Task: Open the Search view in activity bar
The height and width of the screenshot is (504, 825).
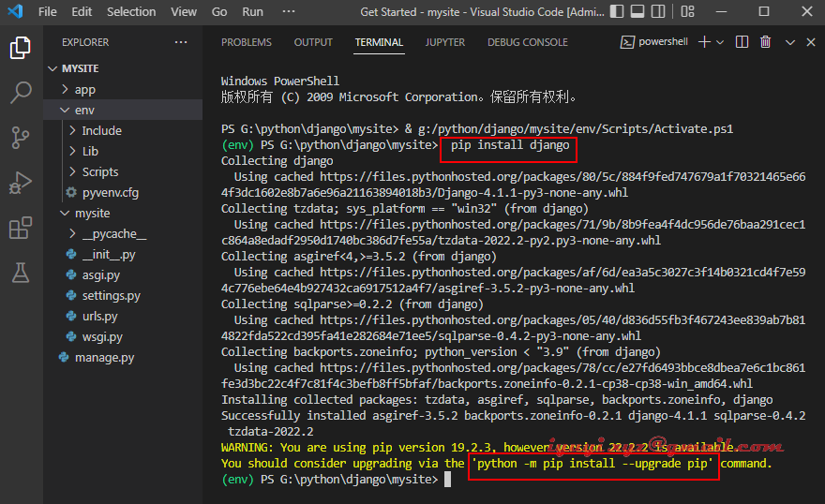Action: click(x=21, y=93)
